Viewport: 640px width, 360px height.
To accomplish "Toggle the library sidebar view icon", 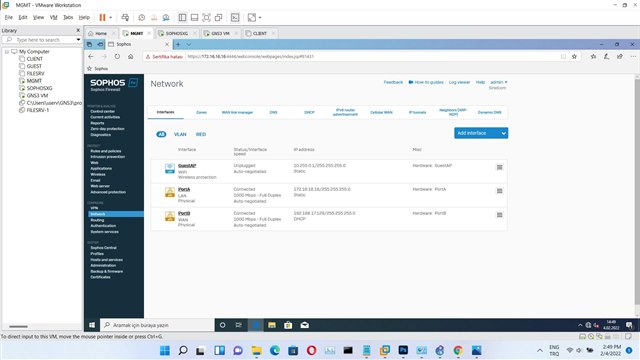I will pyautogui.click(x=182, y=18).
